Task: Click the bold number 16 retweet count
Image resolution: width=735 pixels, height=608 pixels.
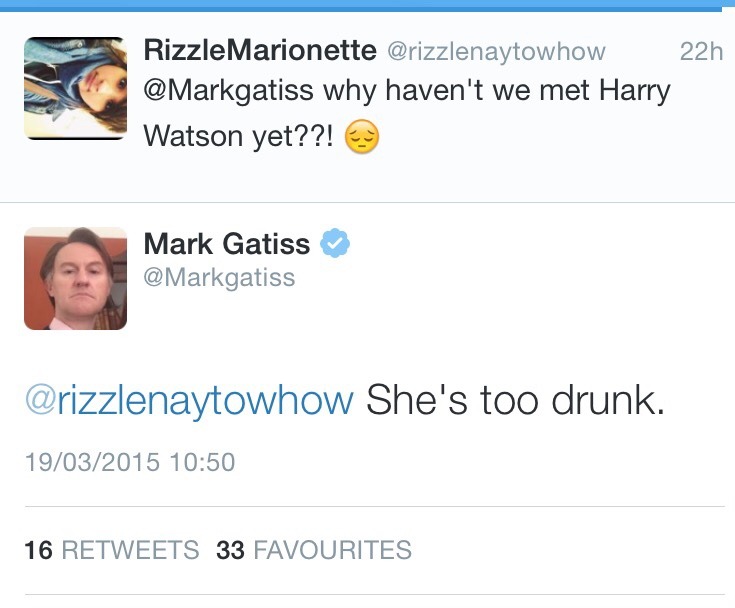Action: tap(38, 550)
